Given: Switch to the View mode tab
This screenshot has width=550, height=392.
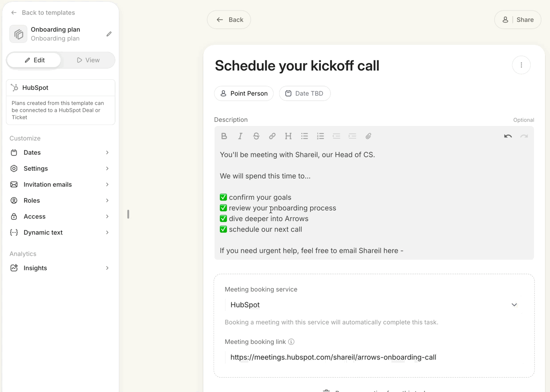Looking at the screenshot, I should coord(88,60).
